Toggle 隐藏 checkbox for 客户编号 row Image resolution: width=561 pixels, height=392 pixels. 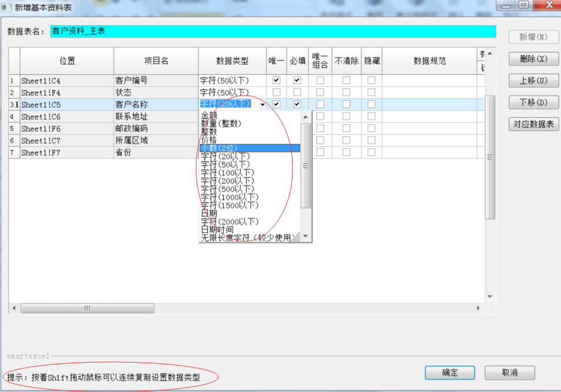point(371,80)
